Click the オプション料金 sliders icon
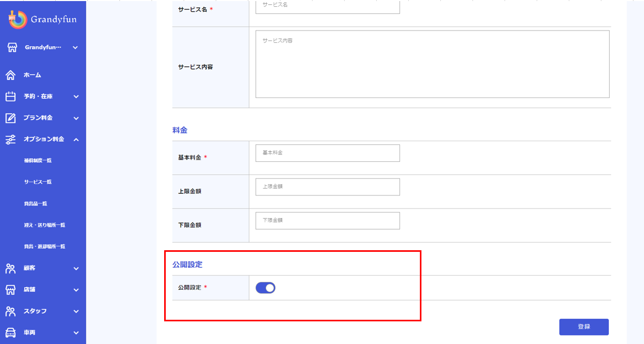644x344 pixels. [11, 139]
